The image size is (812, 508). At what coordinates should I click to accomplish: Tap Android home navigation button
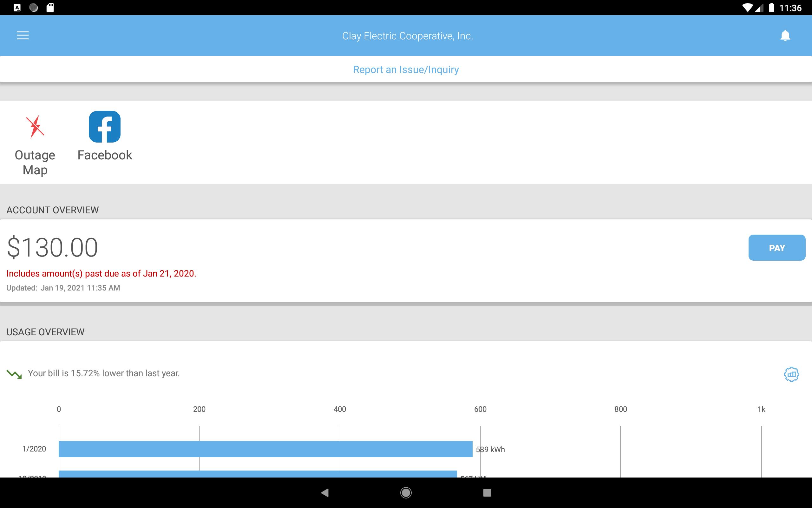click(x=406, y=493)
